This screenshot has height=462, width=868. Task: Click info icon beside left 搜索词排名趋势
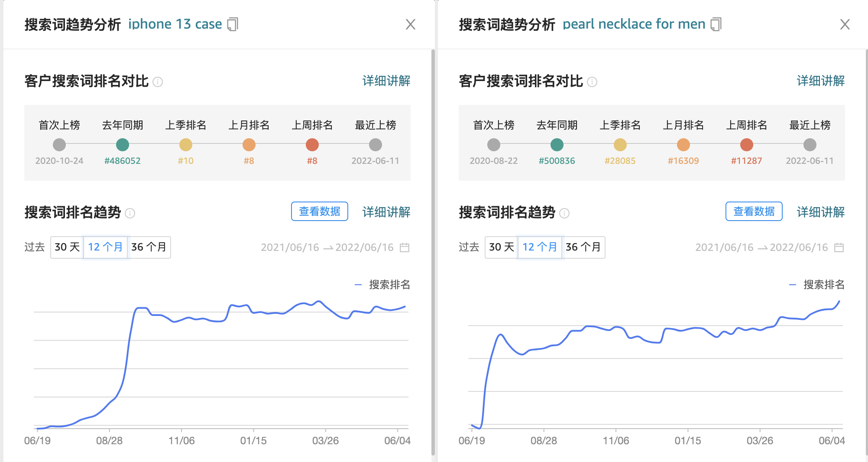(x=130, y=213)
